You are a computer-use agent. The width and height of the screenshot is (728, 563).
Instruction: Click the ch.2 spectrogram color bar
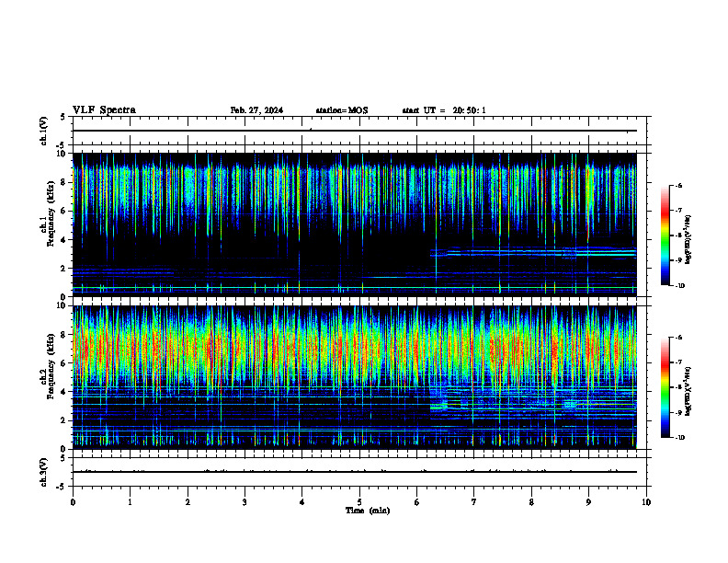(x=665, y=387)
